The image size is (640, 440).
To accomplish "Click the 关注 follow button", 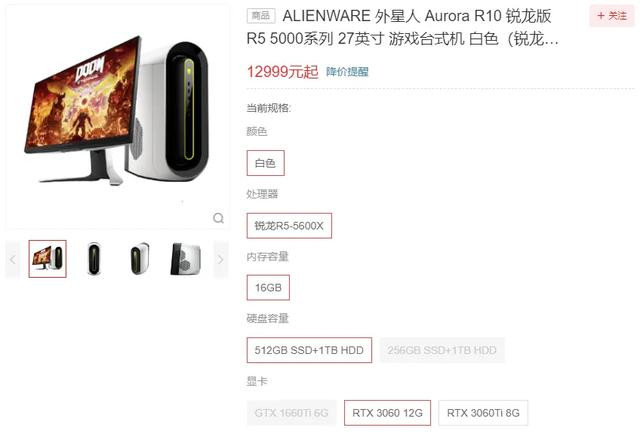I will [611, 16].
